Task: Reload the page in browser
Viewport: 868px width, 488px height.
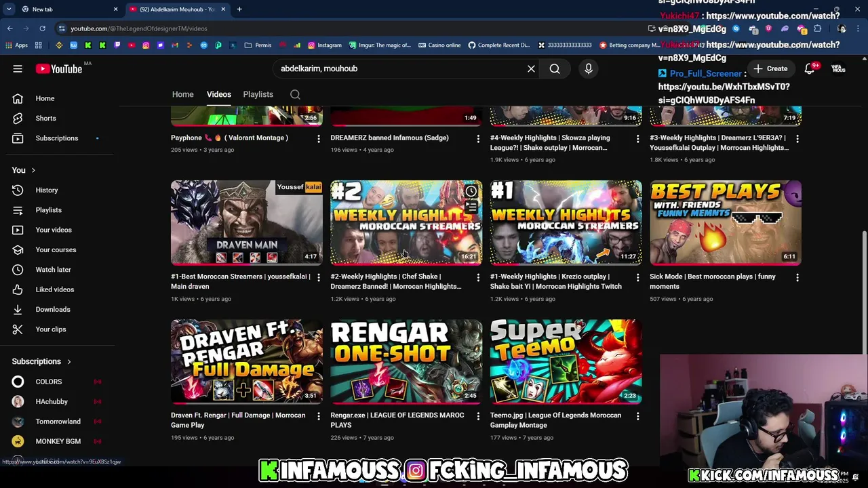Action: click(x=42, y=28)
